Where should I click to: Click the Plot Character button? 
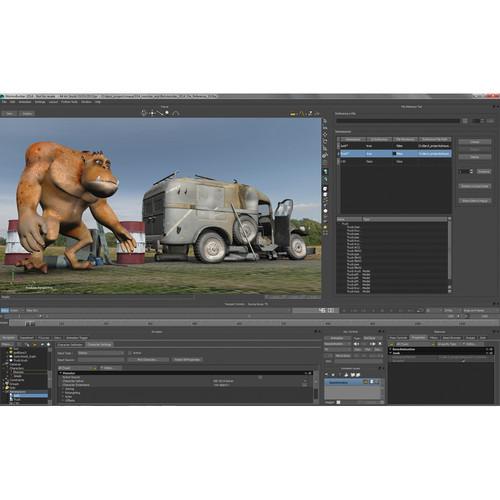click(x=148, y=360)
